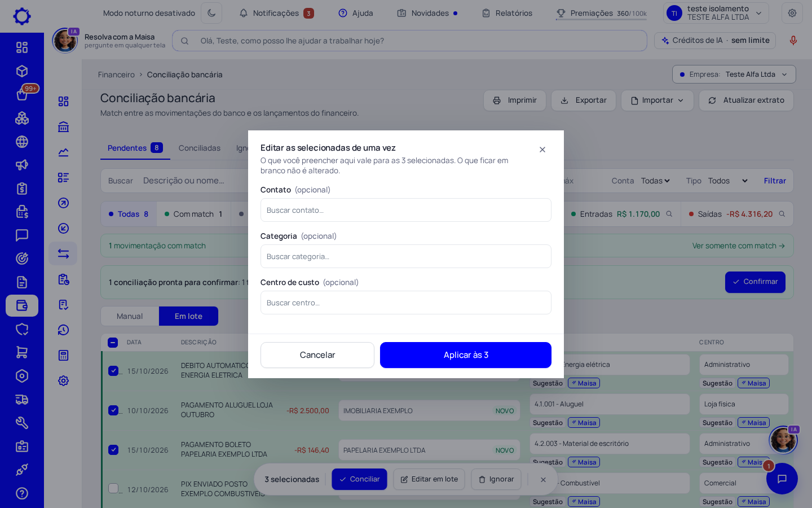Open the Créditos de IA indicator
Viewport: 812px width, 508px height.
click(x=715, y=41)
